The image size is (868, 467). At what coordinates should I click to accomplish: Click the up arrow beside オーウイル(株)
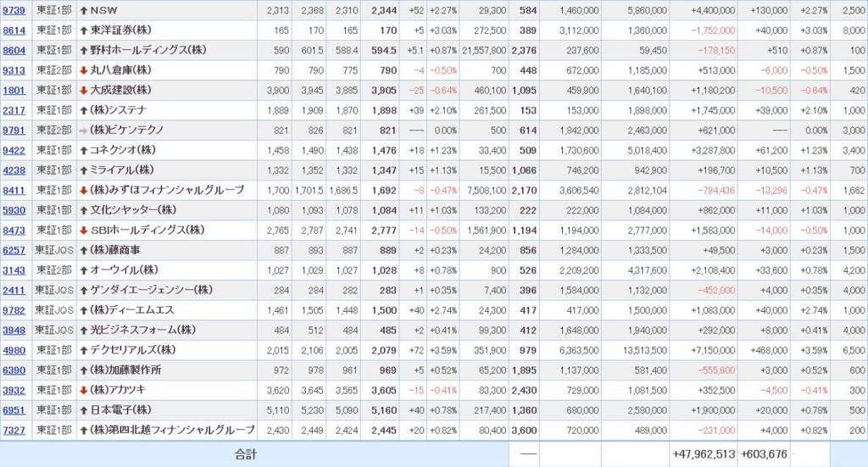pyautogui.click(x=84, y=270)
